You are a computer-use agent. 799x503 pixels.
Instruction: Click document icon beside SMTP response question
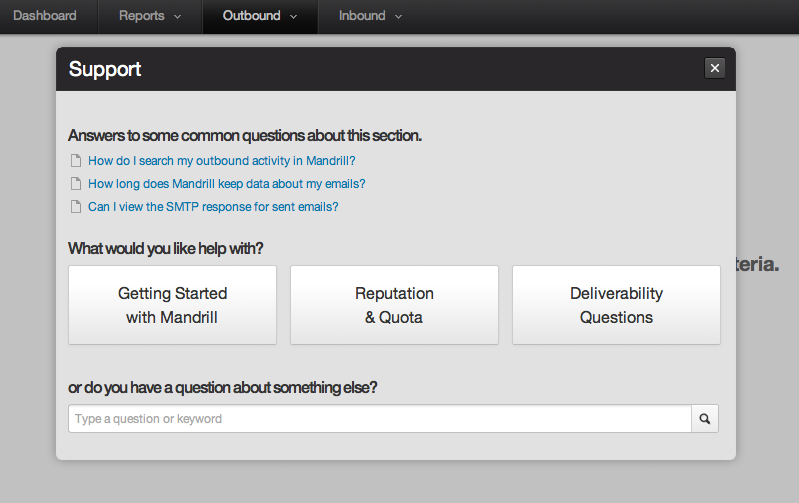pos(75,206)
